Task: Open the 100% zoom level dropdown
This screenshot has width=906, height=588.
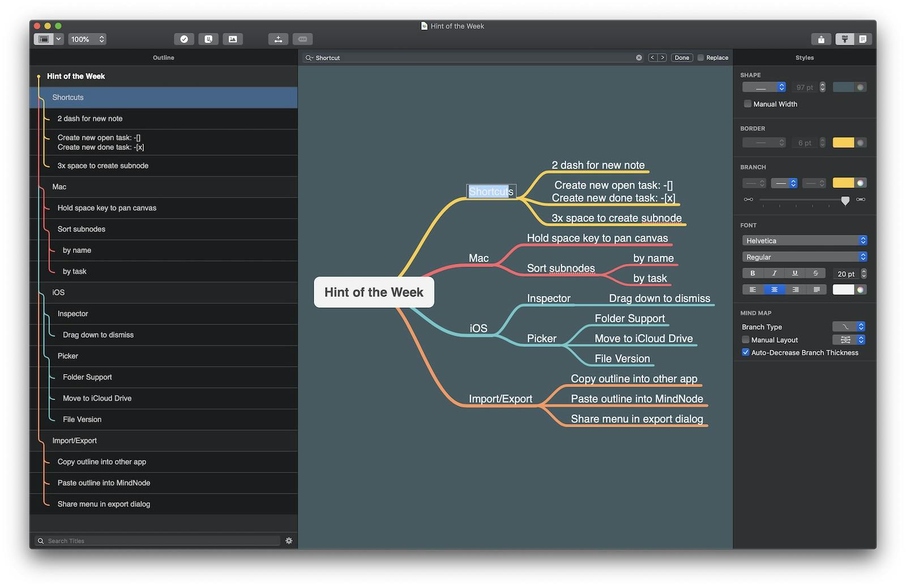Action: point(88,39)
